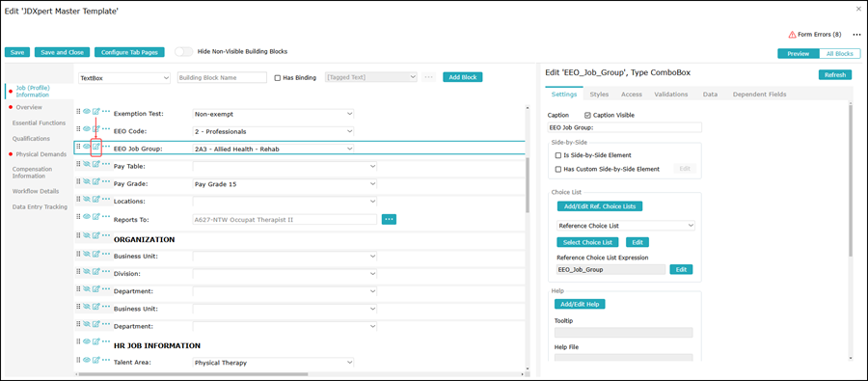
Task: Grab the drag handle of Exemption Test row
Action: coord(78,111)
